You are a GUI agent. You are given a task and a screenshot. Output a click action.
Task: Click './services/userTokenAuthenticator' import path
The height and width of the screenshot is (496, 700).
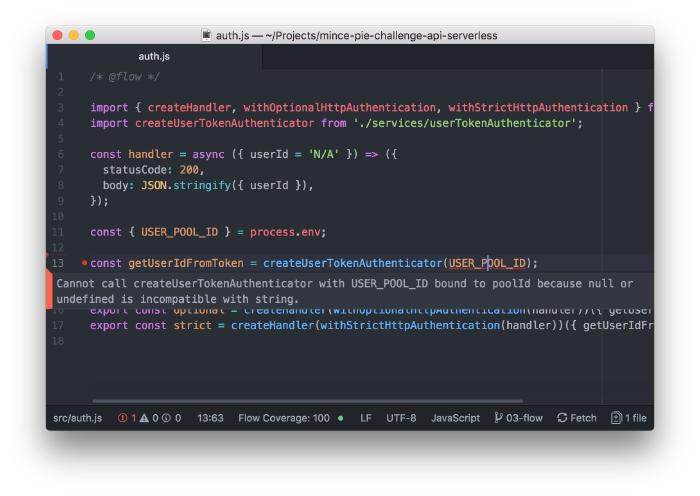click(x=465, y=123)
